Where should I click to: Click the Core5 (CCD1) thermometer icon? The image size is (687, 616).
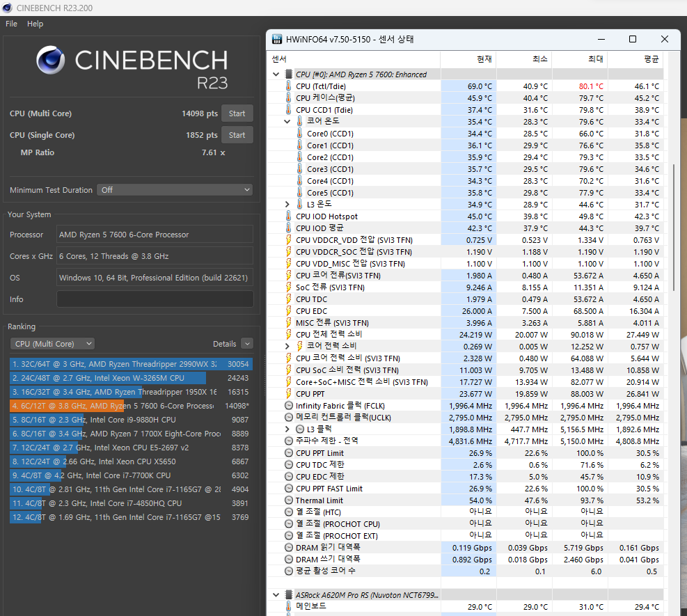point(300,192)
